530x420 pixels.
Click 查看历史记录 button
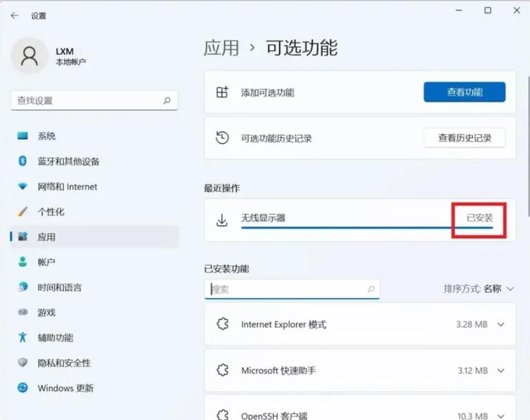pos(464,138)
